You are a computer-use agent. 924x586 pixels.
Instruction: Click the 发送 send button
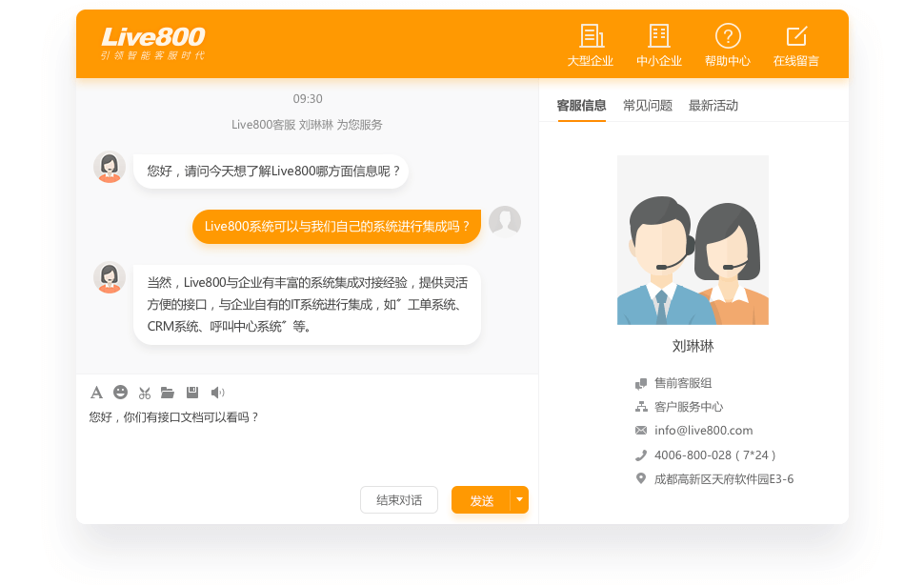tap(482, 499)
